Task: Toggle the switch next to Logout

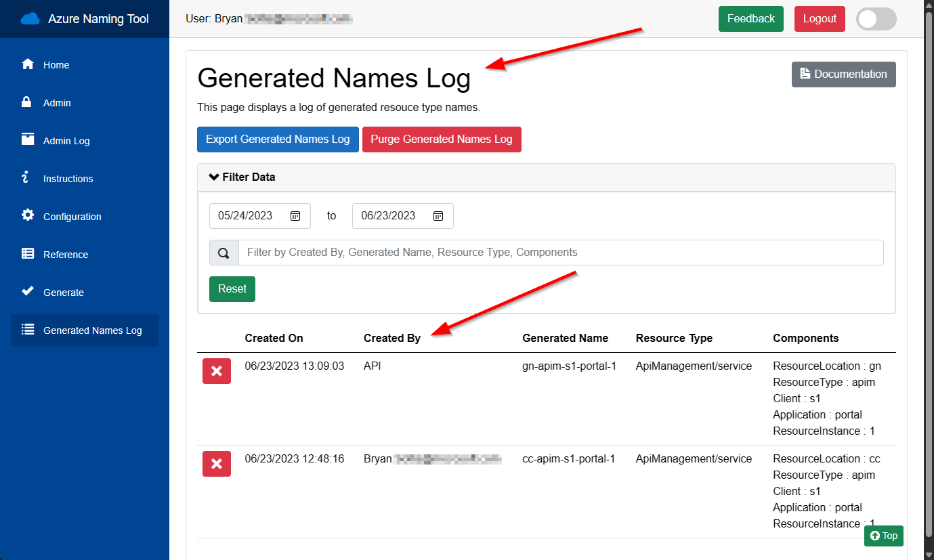Action: click(x=876, y=19)
